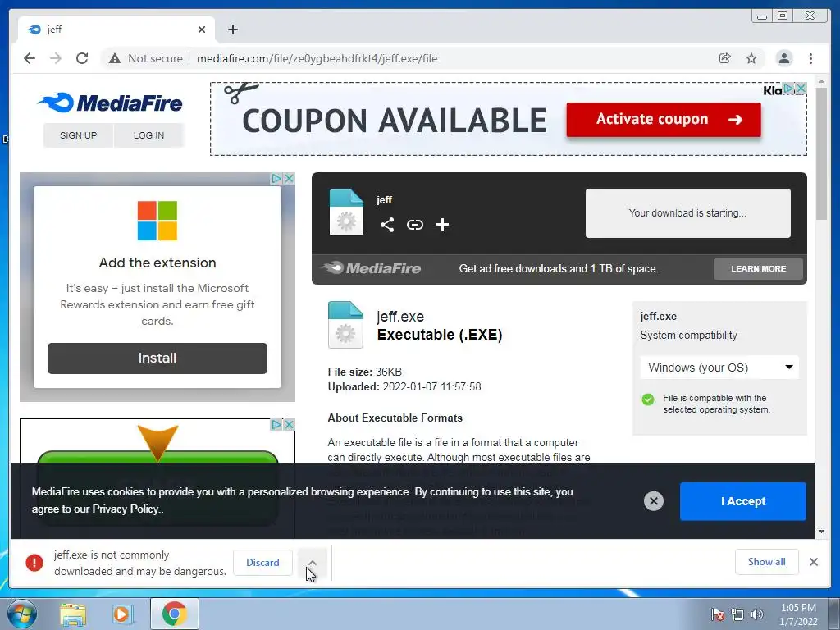Screen dimensions: 840x630
Task: Open a new browser tab
Action: pos(232,30)
